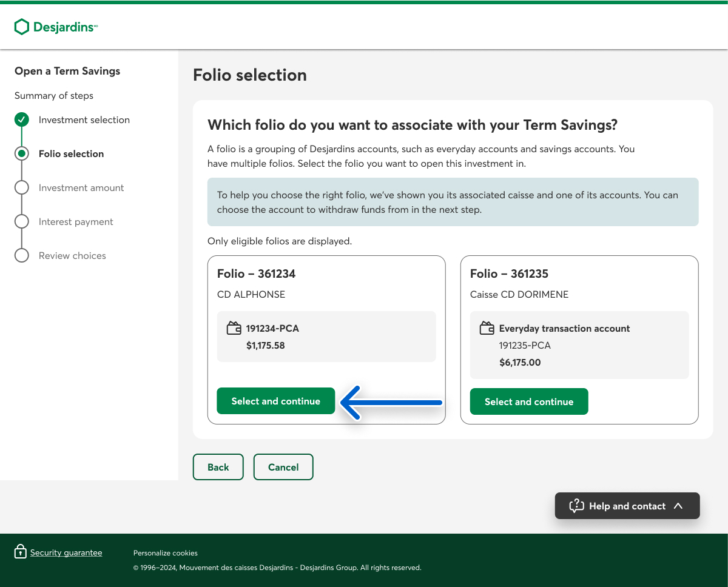Select and continue with Folio 361235
728x587 pixels.
(529, 402)
